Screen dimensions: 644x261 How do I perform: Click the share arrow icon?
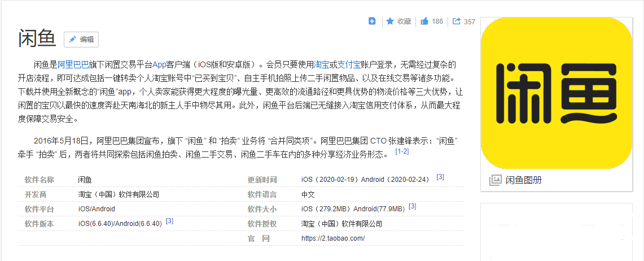click(457, 21)
